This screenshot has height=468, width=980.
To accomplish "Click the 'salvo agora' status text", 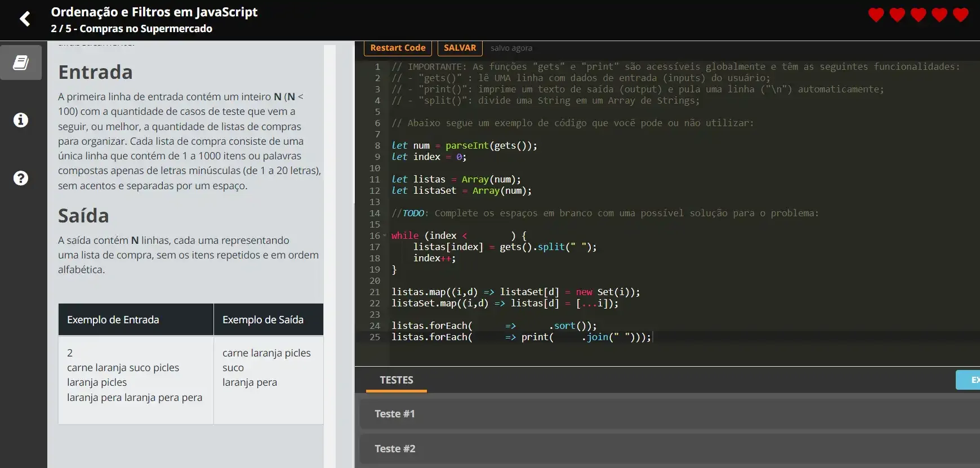I will click(511, 48).
